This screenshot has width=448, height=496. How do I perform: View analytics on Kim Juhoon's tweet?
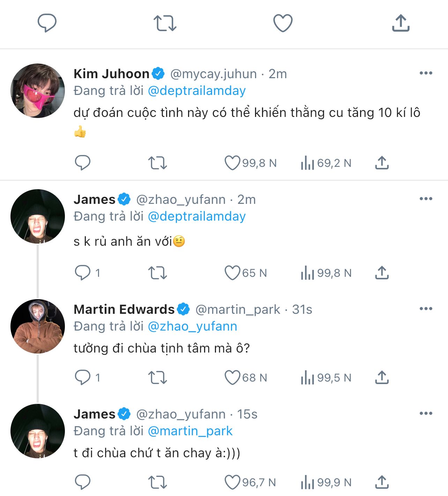(307, 163)
